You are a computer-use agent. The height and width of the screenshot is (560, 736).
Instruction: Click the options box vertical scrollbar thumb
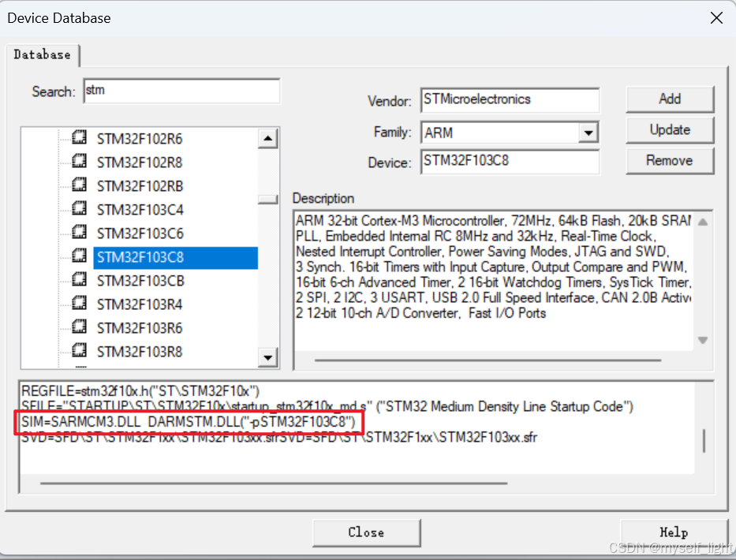(x=704, y=441)
